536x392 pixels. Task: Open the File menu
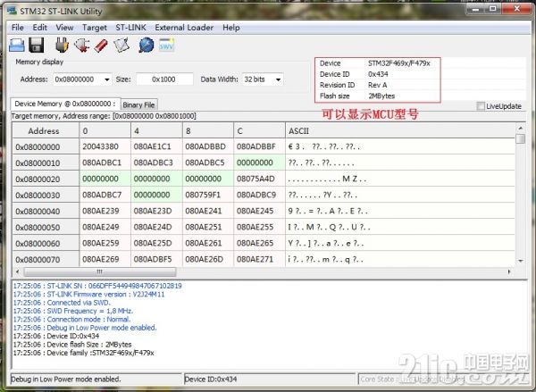(18, 28)
